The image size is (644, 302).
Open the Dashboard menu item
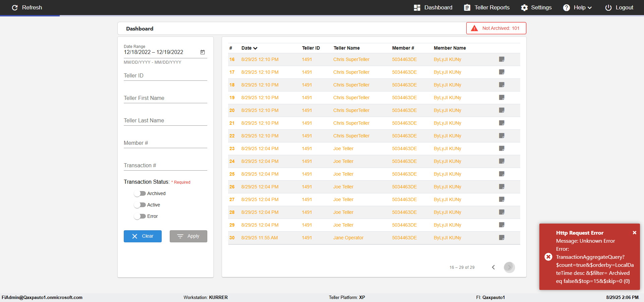tap(433, 7)
